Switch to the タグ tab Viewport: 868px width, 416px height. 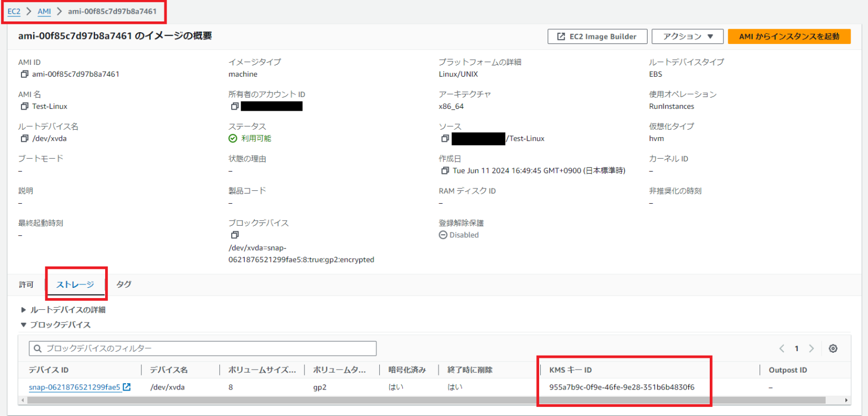[123, 284]
